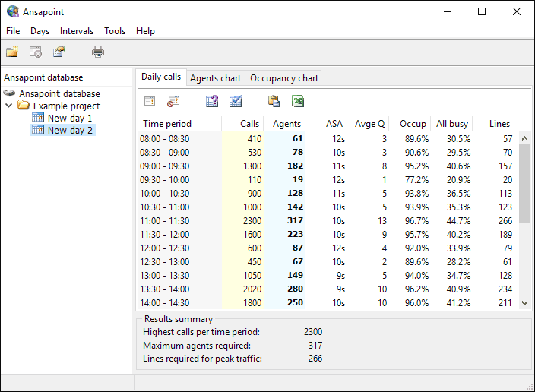The height and width of the screenshot is (392, 535).
Task: Open the Intervals menu
Action: [x=77, y=31]
